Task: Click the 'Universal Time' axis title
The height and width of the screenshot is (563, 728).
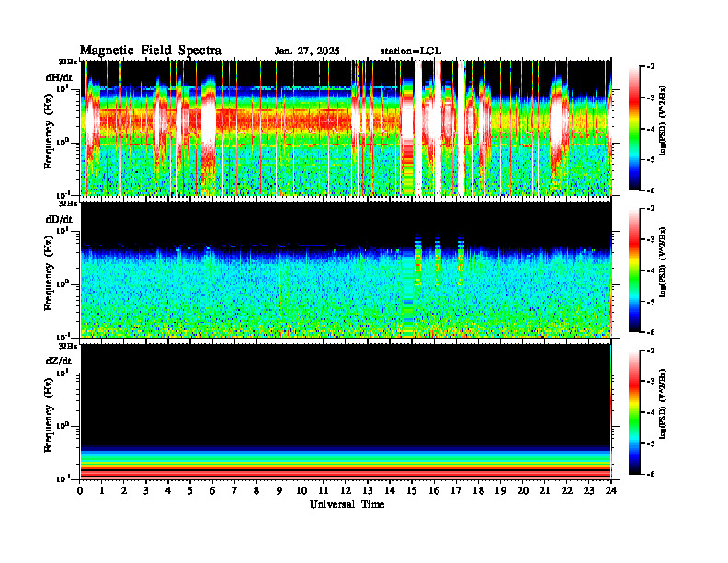Action: click(x=347, y=504)
